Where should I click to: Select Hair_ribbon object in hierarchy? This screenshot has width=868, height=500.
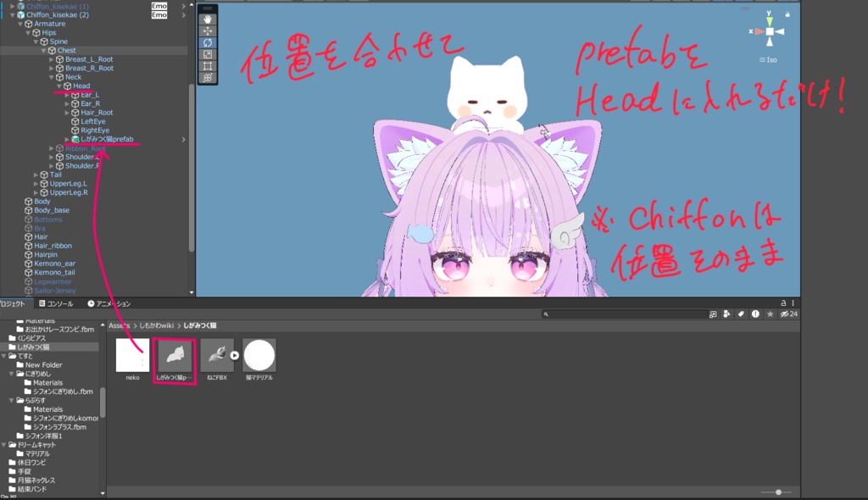click(x=53, y=246)
